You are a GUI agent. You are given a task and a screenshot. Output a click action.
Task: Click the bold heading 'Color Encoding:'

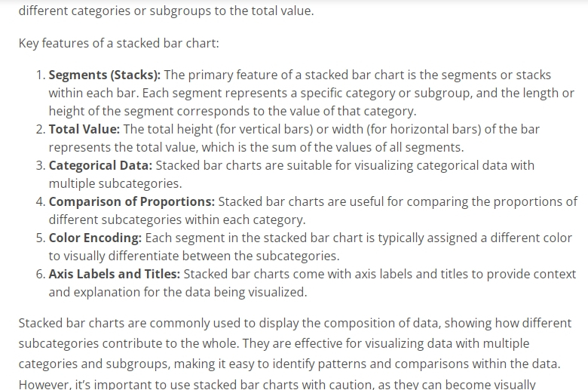[95, 238]
